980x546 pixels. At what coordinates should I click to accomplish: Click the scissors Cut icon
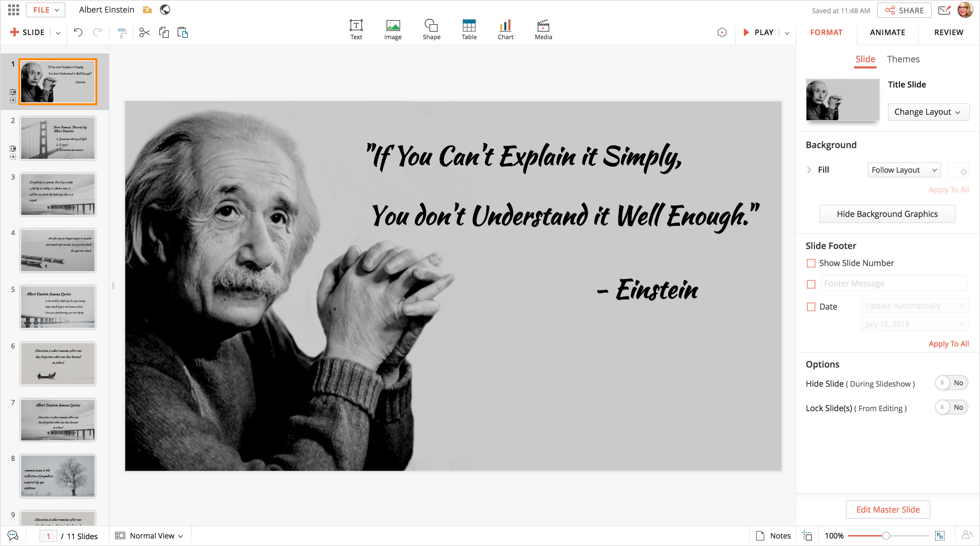[x=145, y=32]
